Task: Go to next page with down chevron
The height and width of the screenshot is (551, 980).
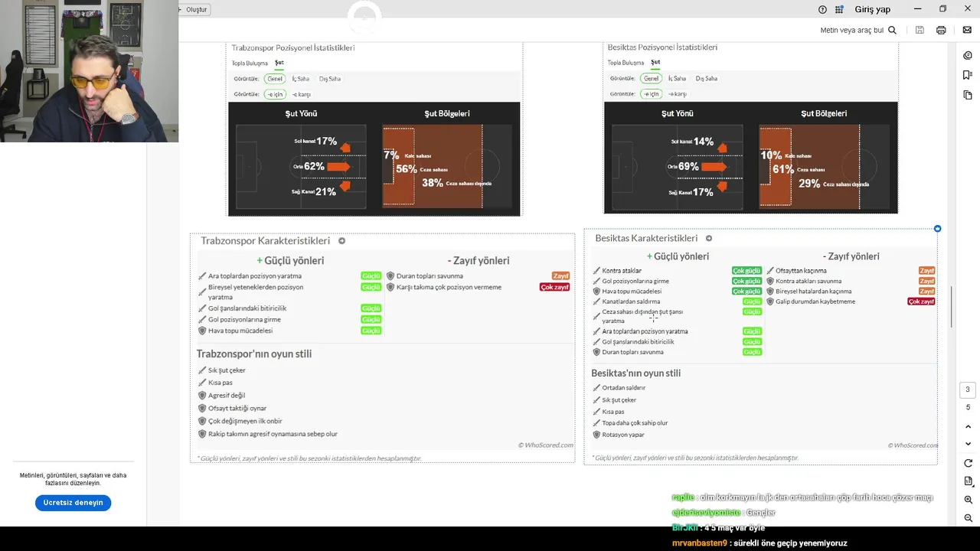Action: pos(968,444)
